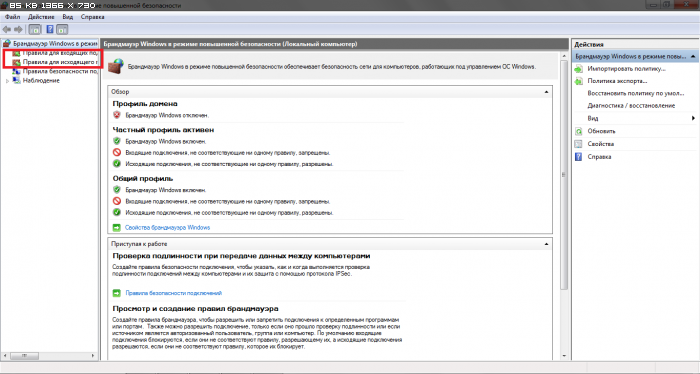Open Правила безопасности подключения tree node

(x=60, y=71)
